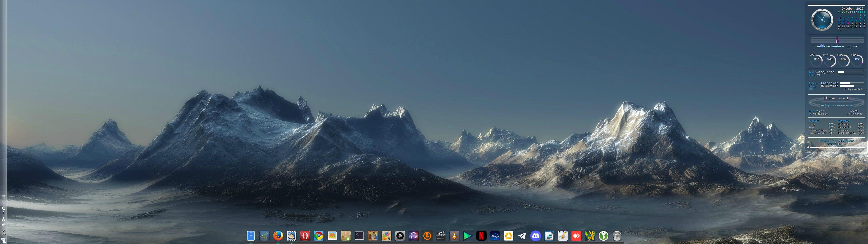
Task: Open AnyDesk from the dock
Action: [576, 236]
